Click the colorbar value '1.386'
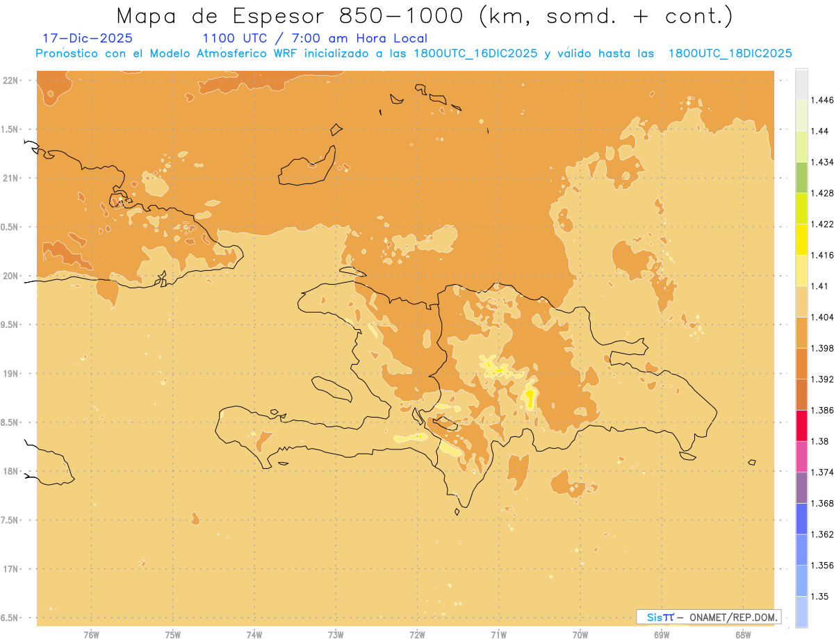Viewport: 834px width, 644px height. [x=822, y=411]
